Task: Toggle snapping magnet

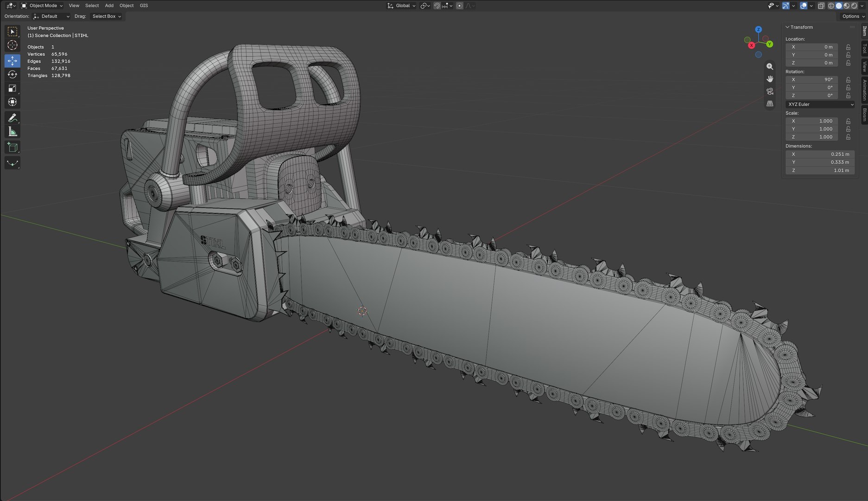Action: [437, 6]
